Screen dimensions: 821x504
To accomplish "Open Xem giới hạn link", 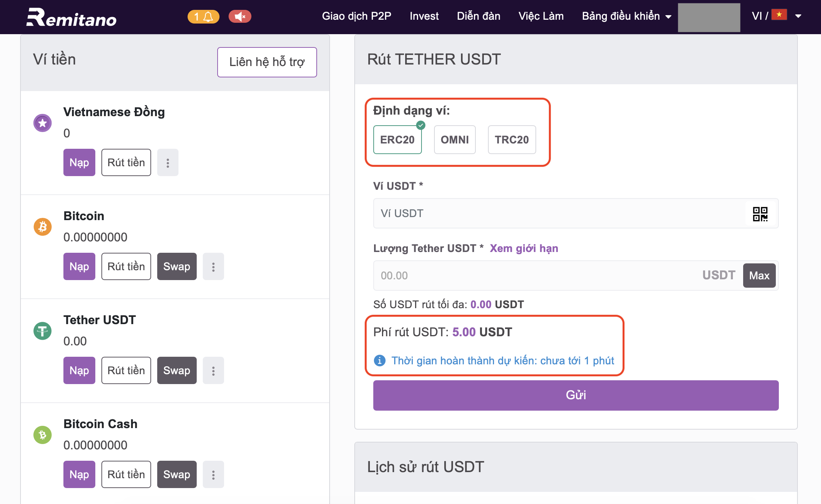I will [x=524, y=248].
